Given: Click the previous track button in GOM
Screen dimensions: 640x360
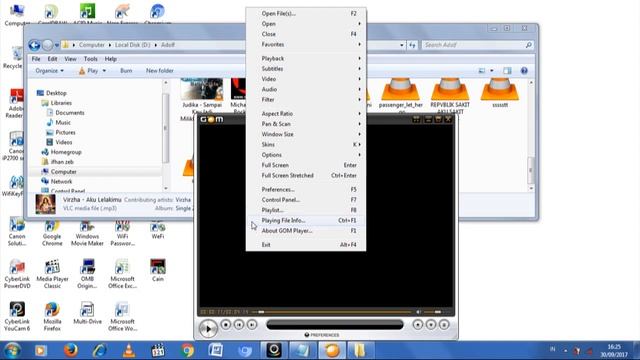Looking at the screenshot, I should [239, 324].
